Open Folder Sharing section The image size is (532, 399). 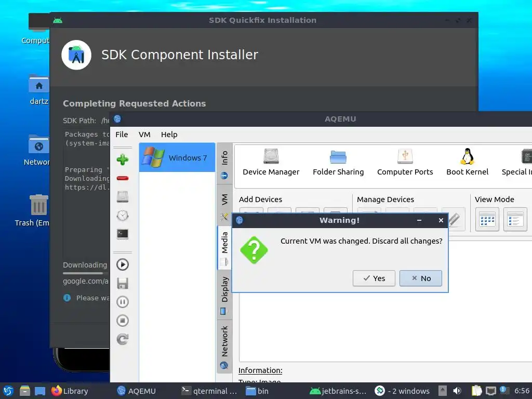[338, 163]
